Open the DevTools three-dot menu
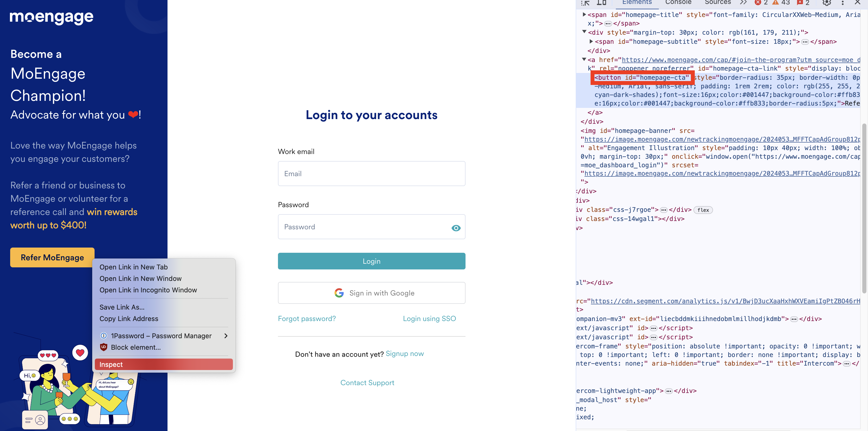Viewport: 868px width, 431px height. pos(843,3)
